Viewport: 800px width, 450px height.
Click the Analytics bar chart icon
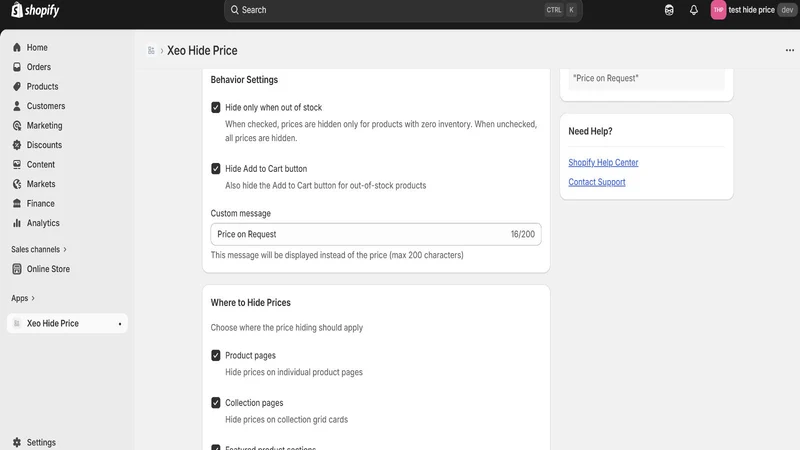[x=17, y=223]
